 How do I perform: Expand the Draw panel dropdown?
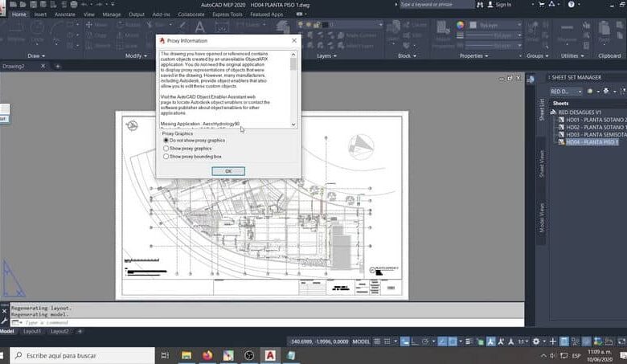pos(36,56)
